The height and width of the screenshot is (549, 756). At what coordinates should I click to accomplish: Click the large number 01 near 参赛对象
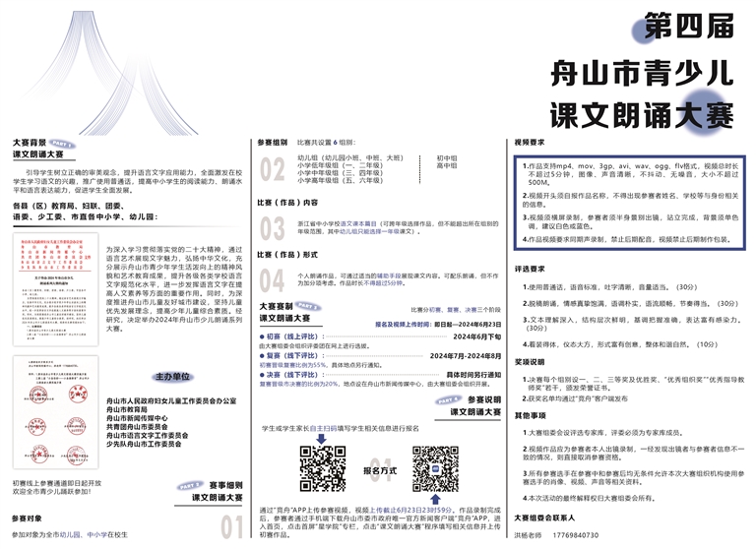(x=232, y=526)
